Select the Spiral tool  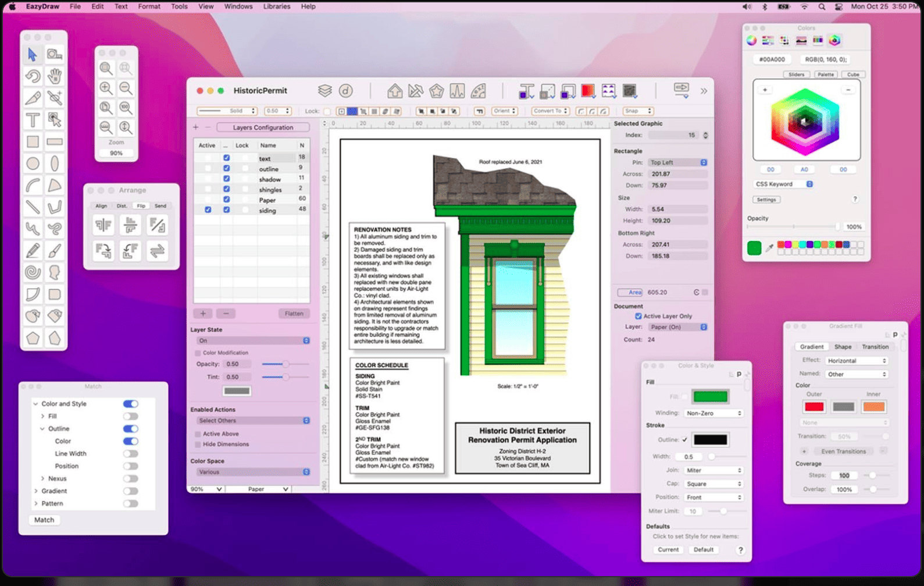(33, 272)
